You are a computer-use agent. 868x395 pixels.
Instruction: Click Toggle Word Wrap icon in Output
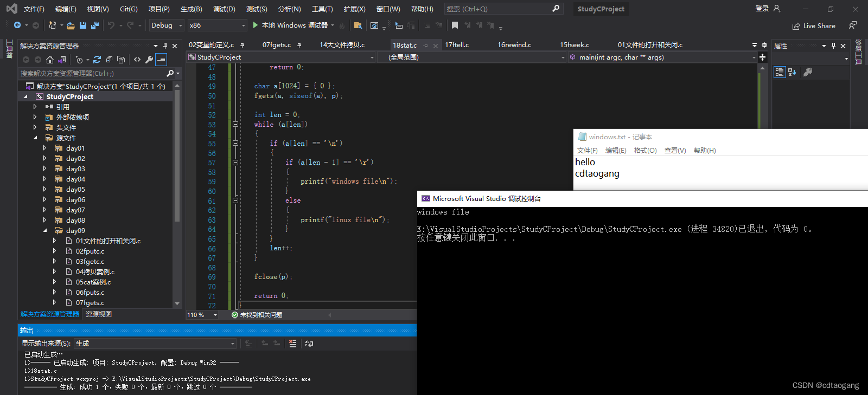pyautogui.click(x=309, y=344)
